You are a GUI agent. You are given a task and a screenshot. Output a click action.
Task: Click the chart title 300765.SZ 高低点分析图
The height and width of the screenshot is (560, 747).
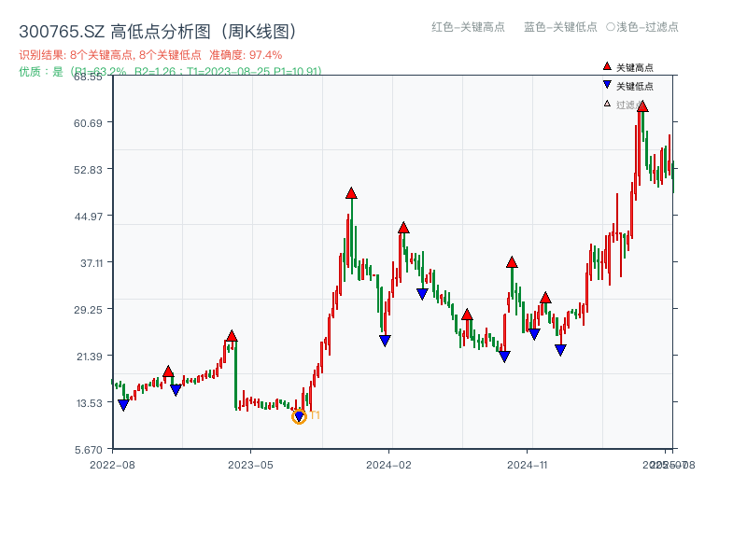[158, 32]
